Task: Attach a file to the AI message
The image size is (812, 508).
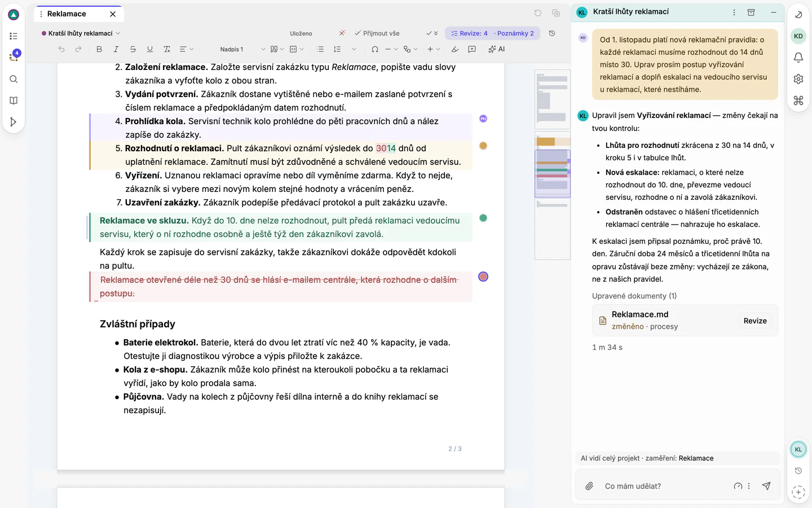Action: click(x=589, y=486)
